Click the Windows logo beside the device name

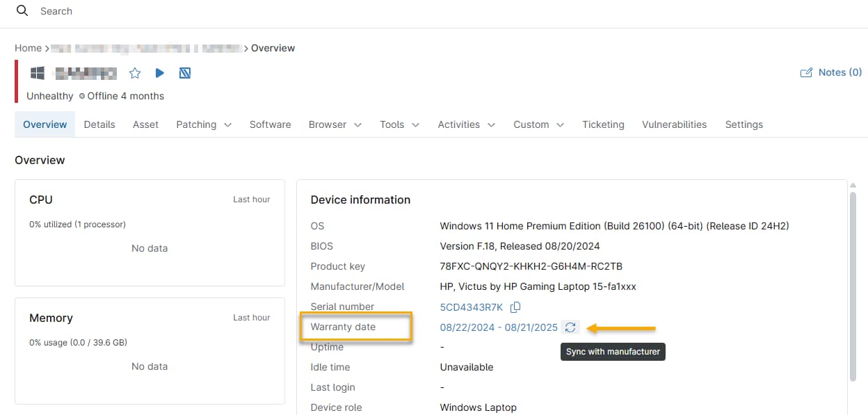(36, 72)
